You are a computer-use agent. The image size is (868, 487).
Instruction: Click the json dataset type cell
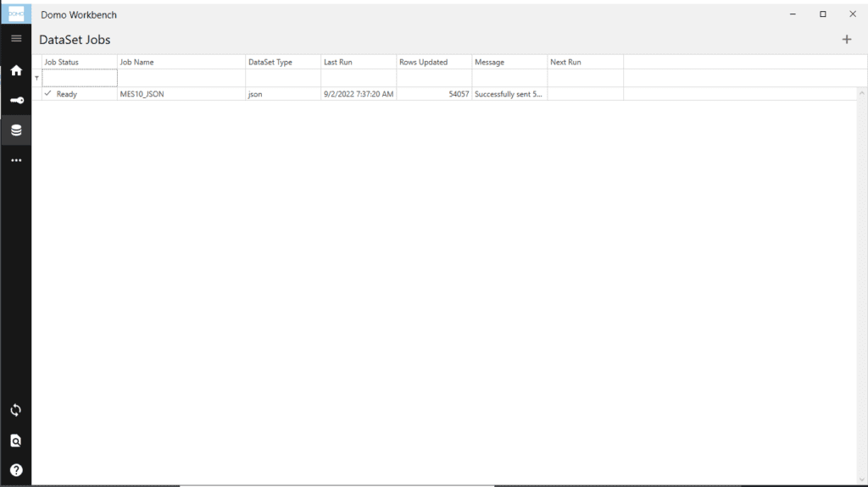(x=283, y=94)
